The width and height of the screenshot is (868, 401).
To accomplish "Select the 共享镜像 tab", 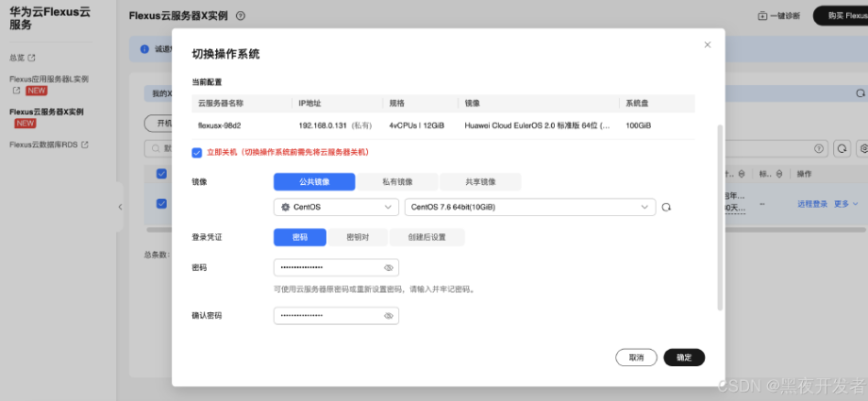I will coord(480,182).
